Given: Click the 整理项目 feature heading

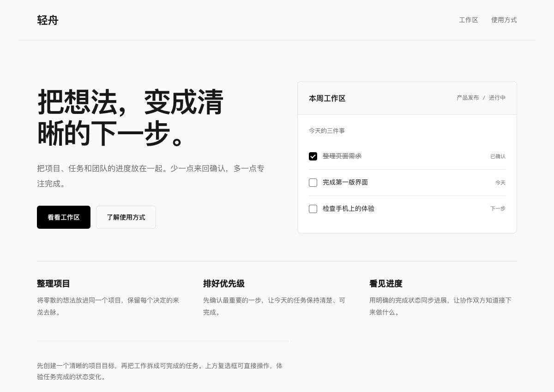Looking at the screenshot, I should point(54,284).
